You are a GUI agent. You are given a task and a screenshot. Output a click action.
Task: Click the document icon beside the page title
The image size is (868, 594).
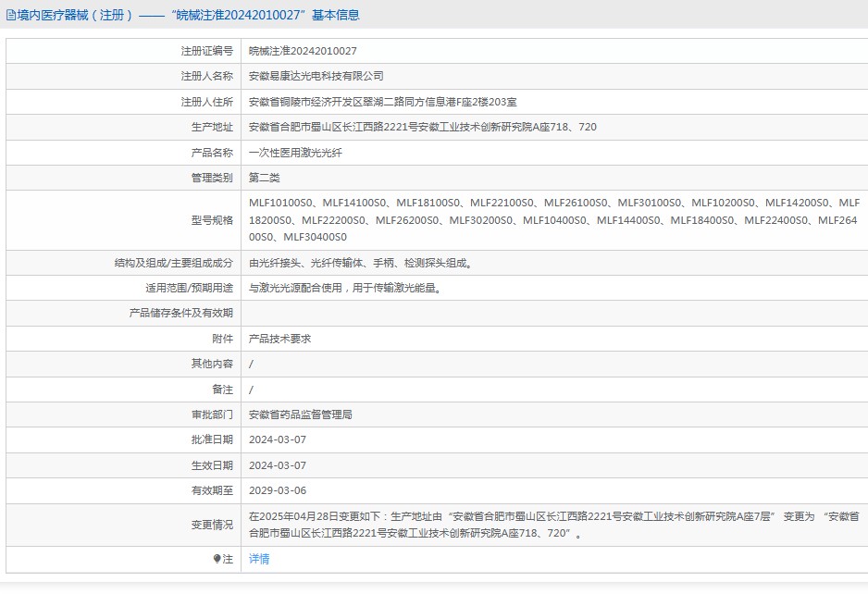pos(11,15)
